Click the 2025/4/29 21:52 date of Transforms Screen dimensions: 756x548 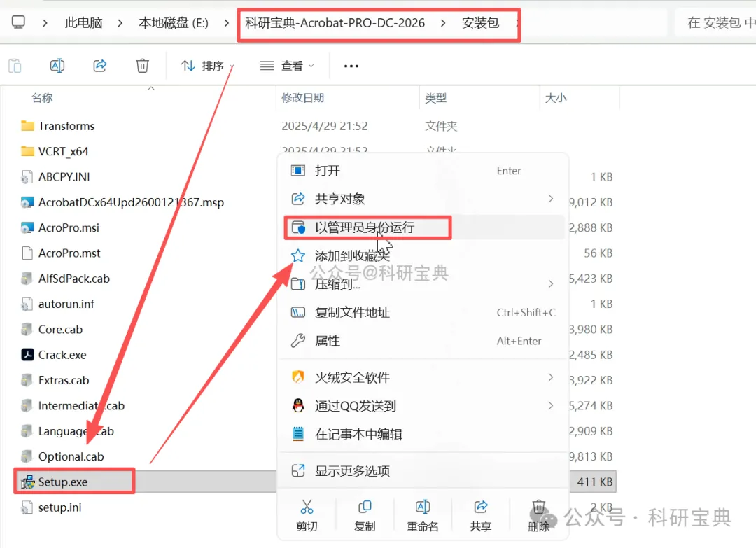click(325, 126)
